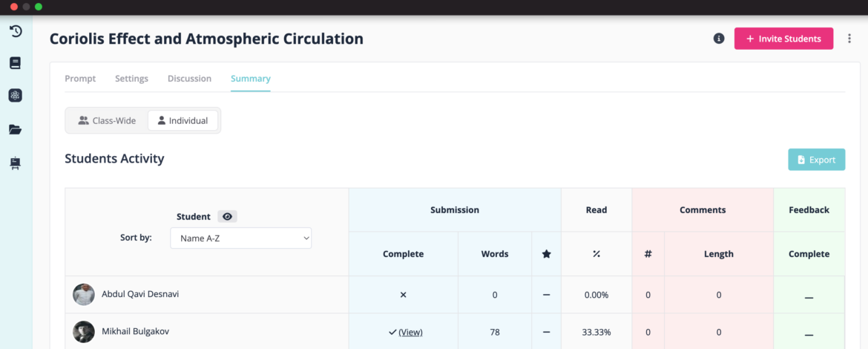Open the three-dot more options menu
Image resolution: width=868 pixels, height=349 pixels.
click(849, 39)
